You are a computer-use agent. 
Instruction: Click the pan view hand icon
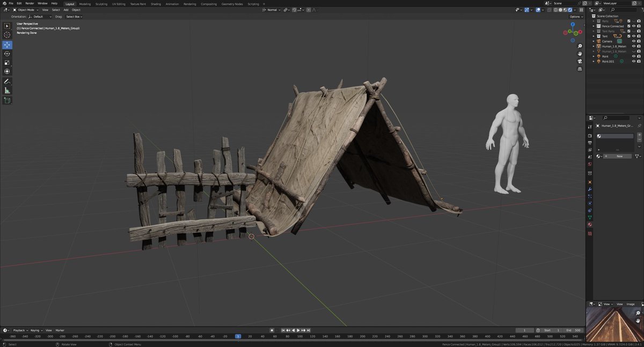[580, 54]
